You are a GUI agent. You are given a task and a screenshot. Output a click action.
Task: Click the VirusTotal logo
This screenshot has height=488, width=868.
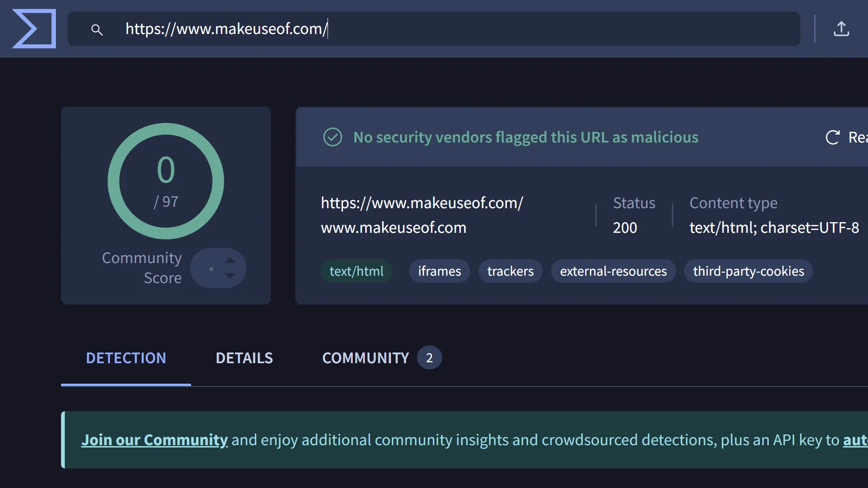34,29
